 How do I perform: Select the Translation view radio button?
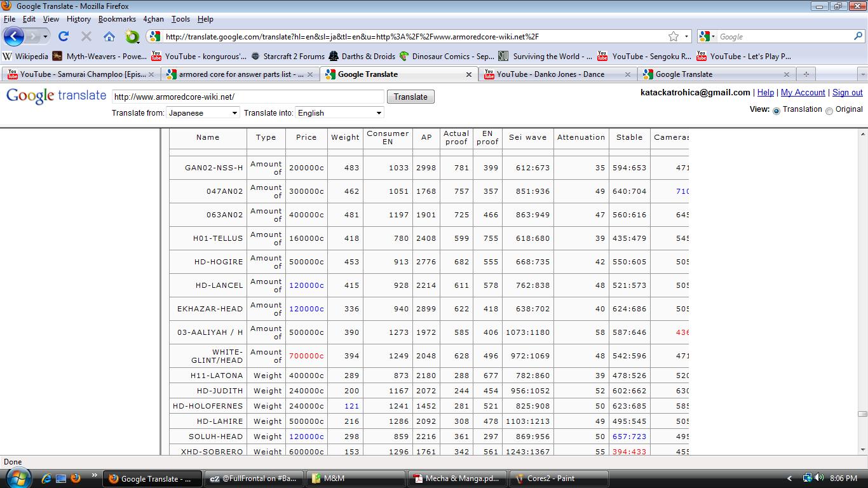coord(776,111)
